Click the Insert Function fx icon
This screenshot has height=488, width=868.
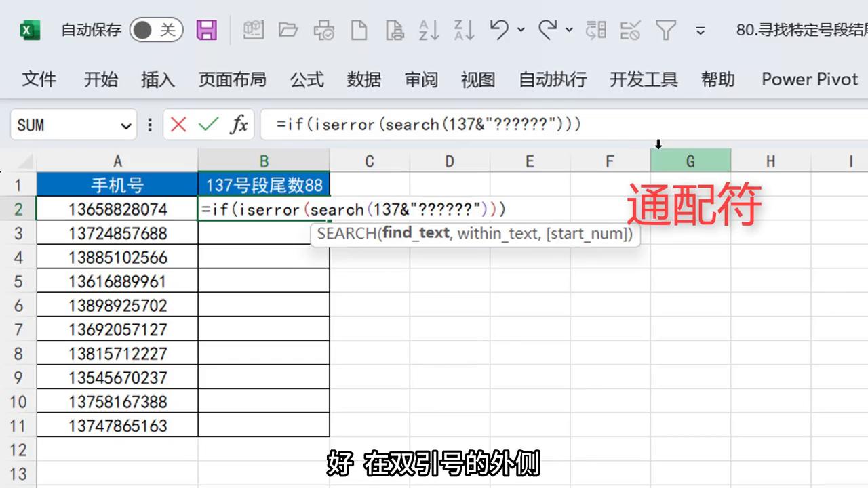pyautogui.click(x=239, y=124)
